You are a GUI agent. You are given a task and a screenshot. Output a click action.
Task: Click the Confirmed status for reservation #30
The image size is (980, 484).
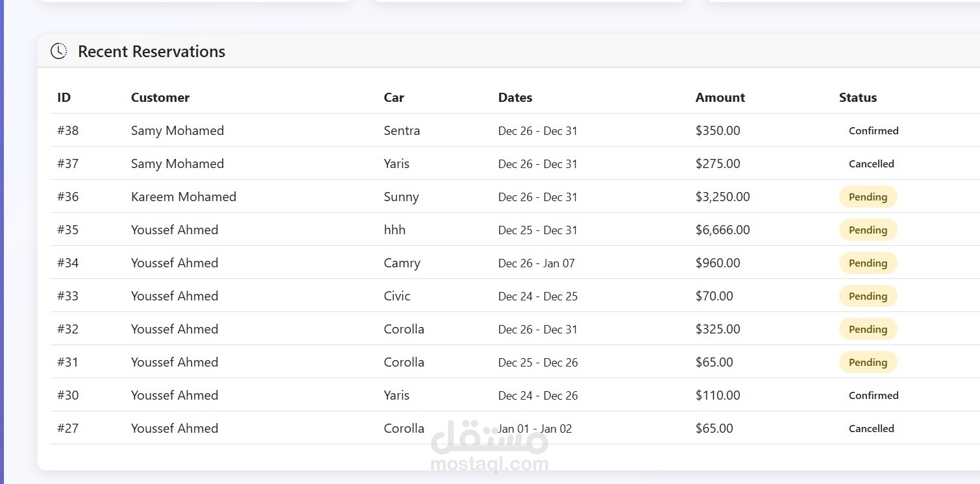[873, 395]
